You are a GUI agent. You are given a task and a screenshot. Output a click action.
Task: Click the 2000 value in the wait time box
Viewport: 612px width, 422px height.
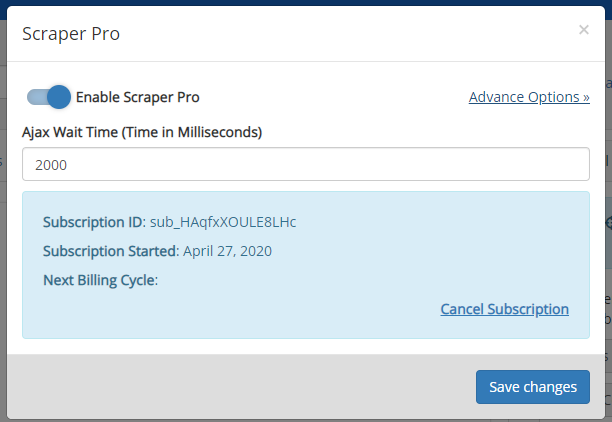[51, 165]
